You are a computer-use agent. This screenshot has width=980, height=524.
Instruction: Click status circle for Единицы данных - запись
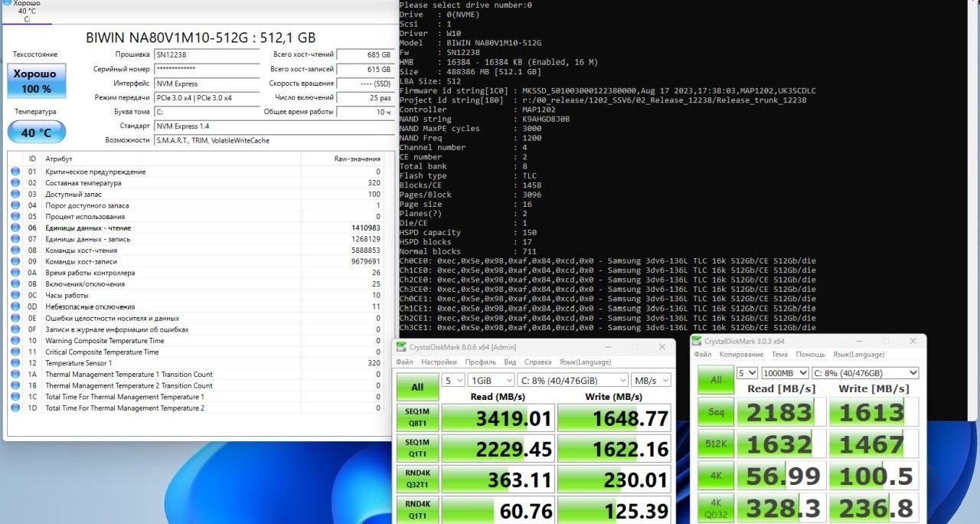point(15,239)
